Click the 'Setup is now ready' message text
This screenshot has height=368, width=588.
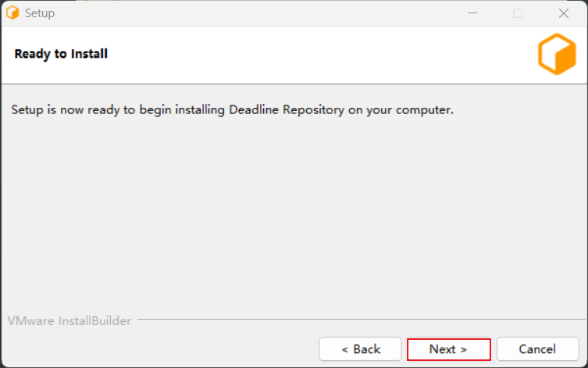[x=233, y=110]
